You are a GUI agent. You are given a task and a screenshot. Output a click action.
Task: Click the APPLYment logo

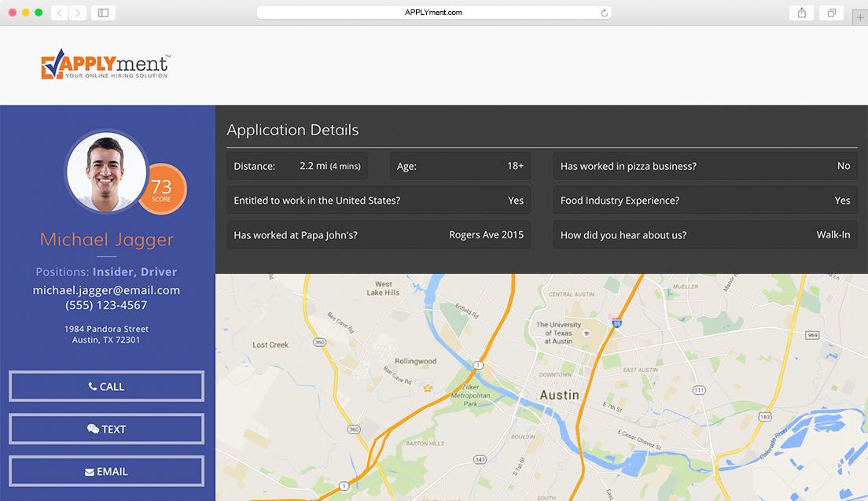[105, 65]
